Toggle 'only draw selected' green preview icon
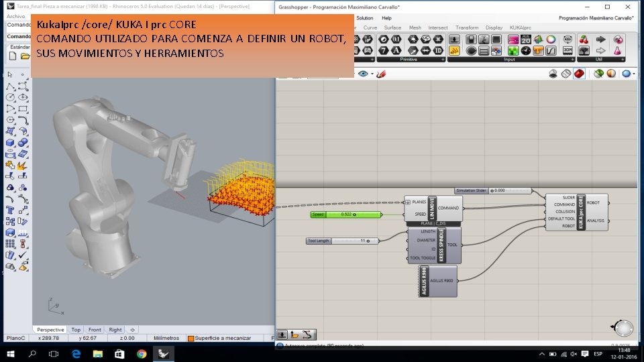The width and height of the screenshot is (644, 362). 598,74
